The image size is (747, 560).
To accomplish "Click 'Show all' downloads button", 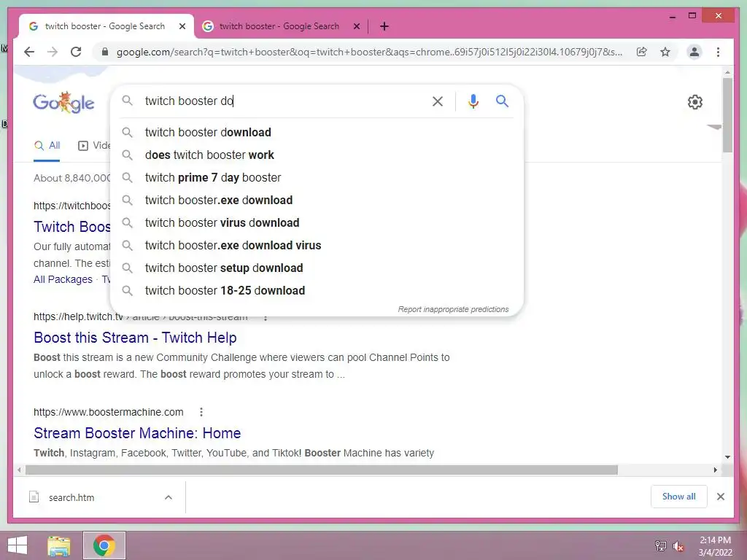I will [679, 497].
